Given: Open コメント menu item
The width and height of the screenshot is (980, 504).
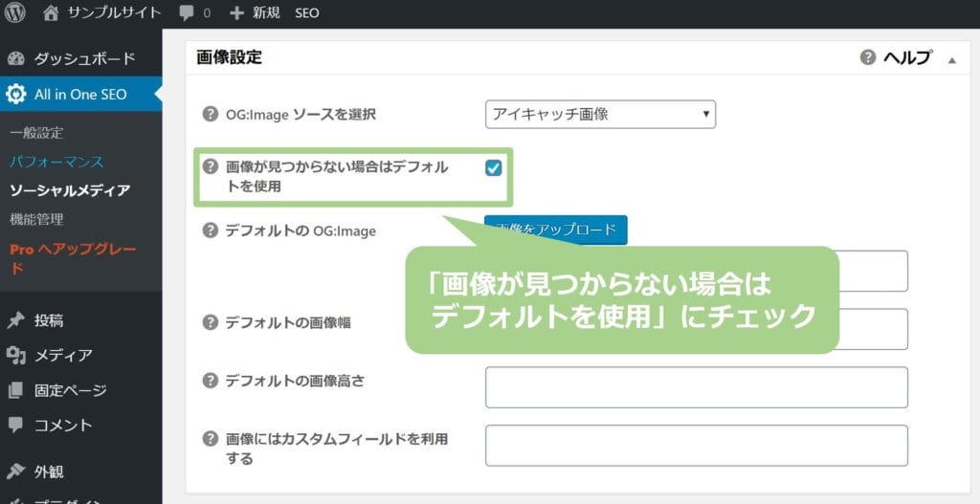Looking at the screenshot, I should coord(63,426).
